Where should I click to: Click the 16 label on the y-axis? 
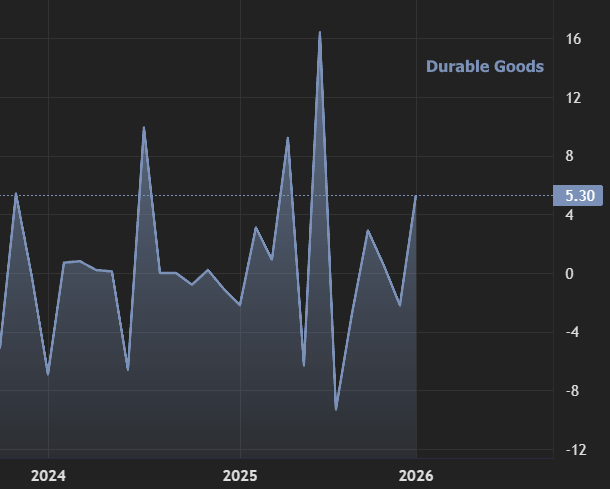tap(573, 40)
